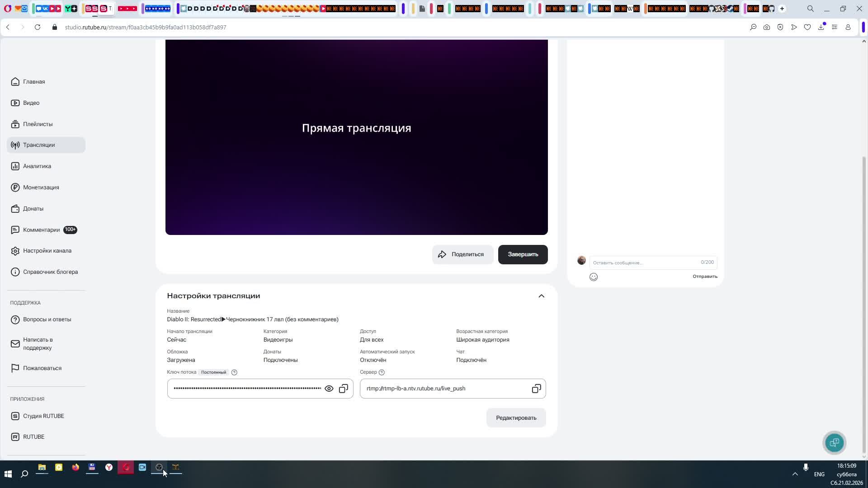868x488 pixels.
Task: Copy the stream key to clipboard
Action: [x=344, y=389]
